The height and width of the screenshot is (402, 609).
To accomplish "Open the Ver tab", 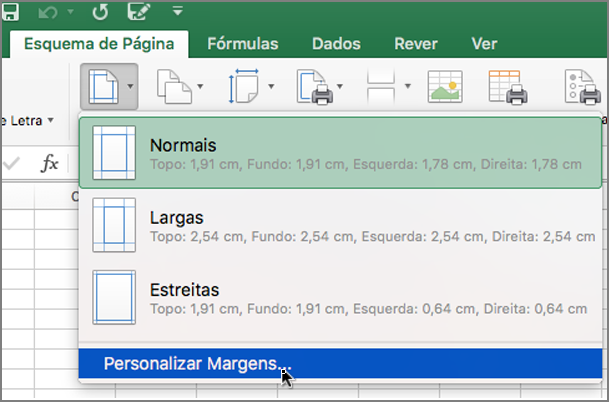I will tap(484, 44).
